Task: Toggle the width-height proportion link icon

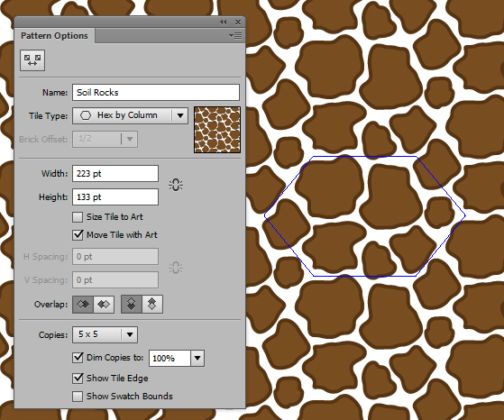Action: 176,185
